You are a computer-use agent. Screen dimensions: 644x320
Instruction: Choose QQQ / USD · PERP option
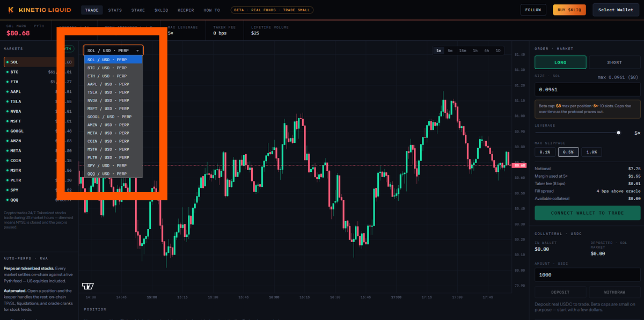[113, 174]
